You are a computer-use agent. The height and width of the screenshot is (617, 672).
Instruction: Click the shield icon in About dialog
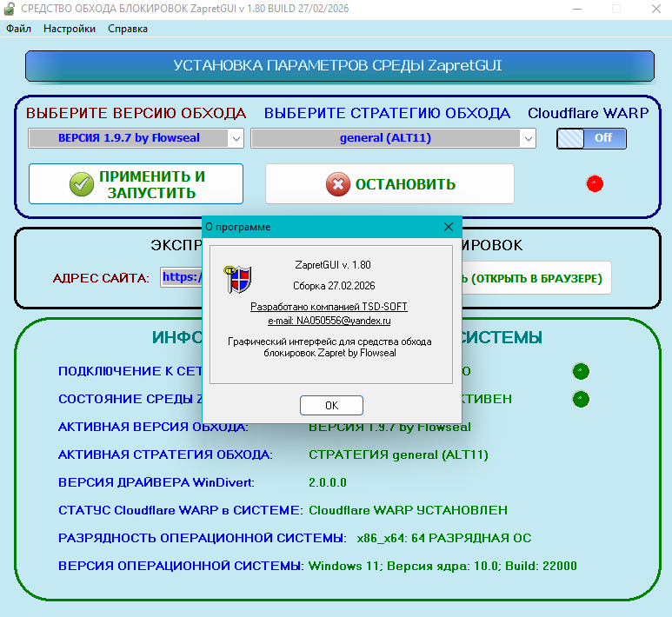[x=239, y=279]
